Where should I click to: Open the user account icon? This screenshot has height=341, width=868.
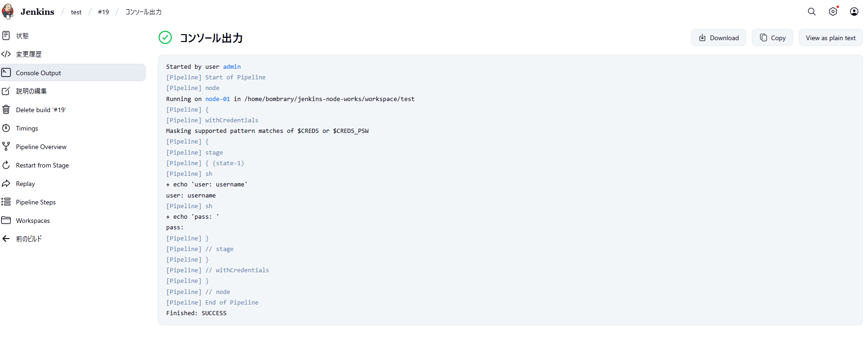[x=854, y=12]
